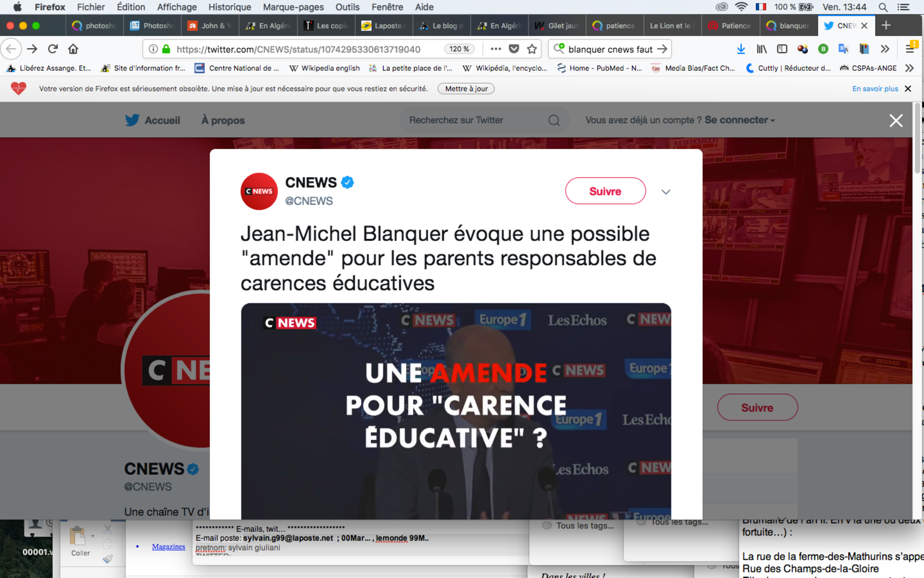This screenshot has width=924, height=578.
Task: Close the tweet overlay with the X
Action: 896,121
